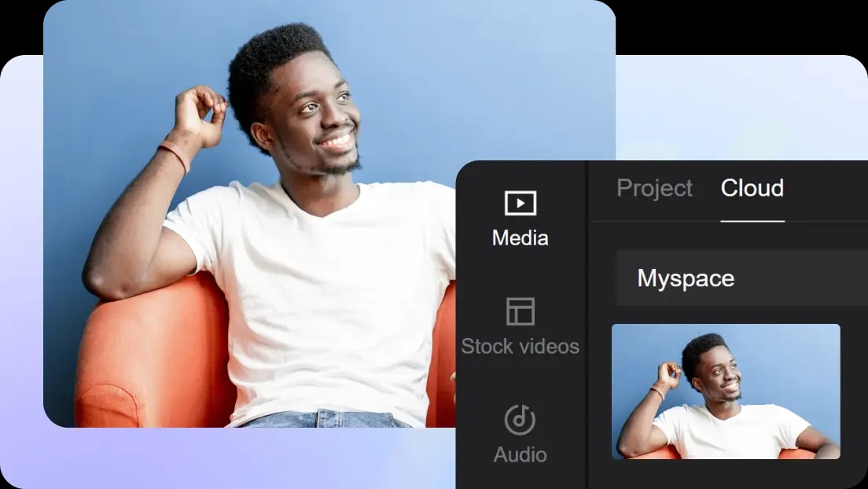Click the "Audio" text label in sidebar
Screen dimensions: 868x489
point(520,454)
